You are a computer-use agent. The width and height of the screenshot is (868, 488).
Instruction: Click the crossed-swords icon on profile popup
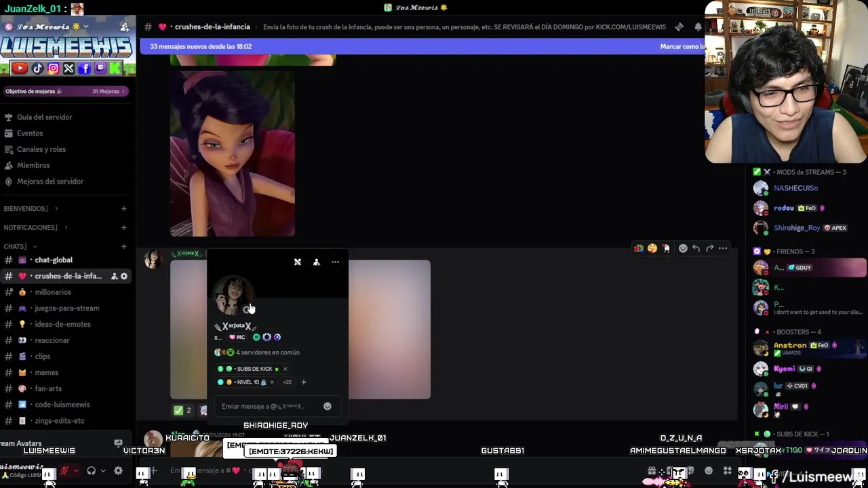point(297,262)
